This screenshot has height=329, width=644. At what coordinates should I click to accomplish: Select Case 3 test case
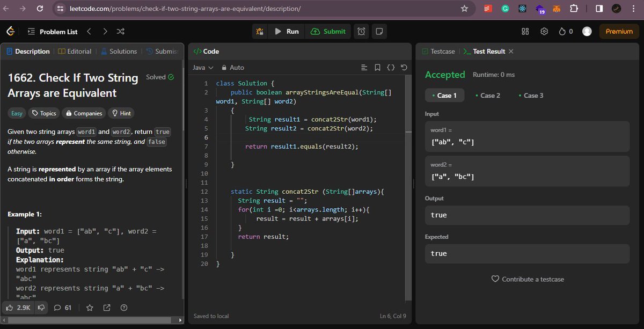point(531,96)
